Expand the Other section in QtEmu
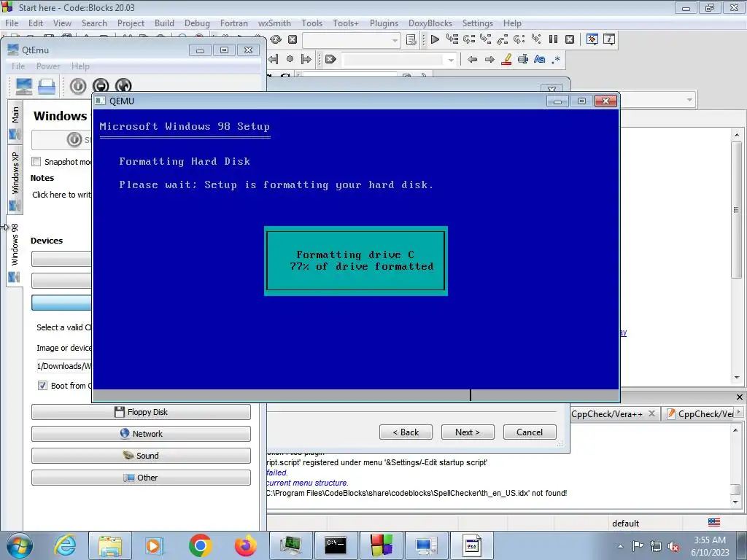This screenshot has width=747, height=560. pyautogui.click(x=141, y=478)
